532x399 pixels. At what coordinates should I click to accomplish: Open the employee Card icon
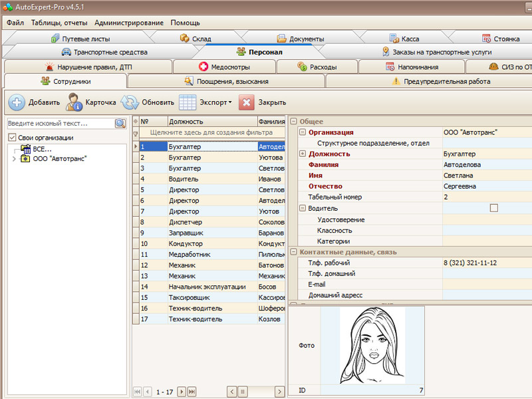[x=74, y=102]
